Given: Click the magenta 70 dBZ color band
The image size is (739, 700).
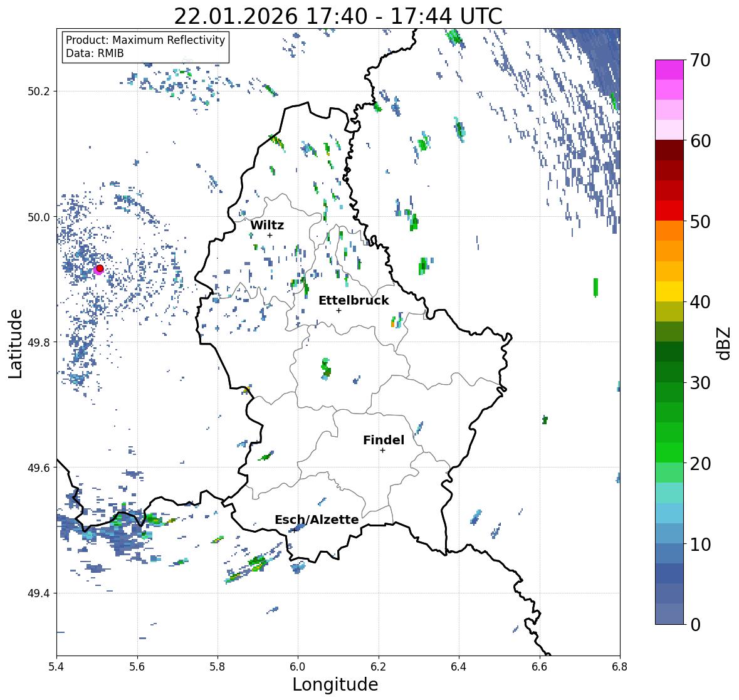Looking at the screenshot, I should point(669,70).
